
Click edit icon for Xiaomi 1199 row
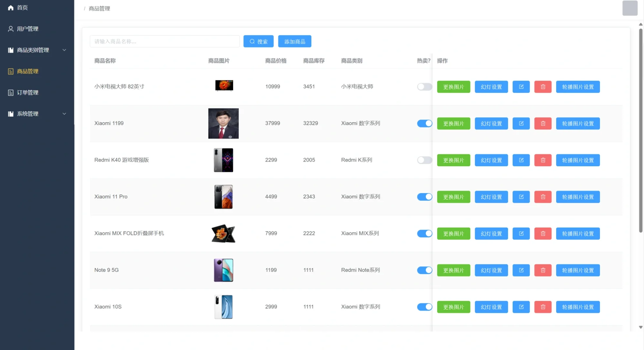click(521, 123)
